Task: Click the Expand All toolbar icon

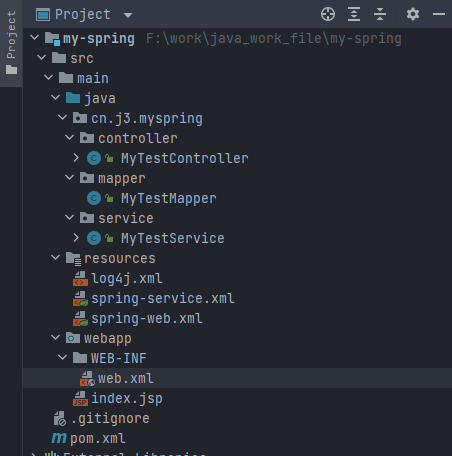Action: 354,14
